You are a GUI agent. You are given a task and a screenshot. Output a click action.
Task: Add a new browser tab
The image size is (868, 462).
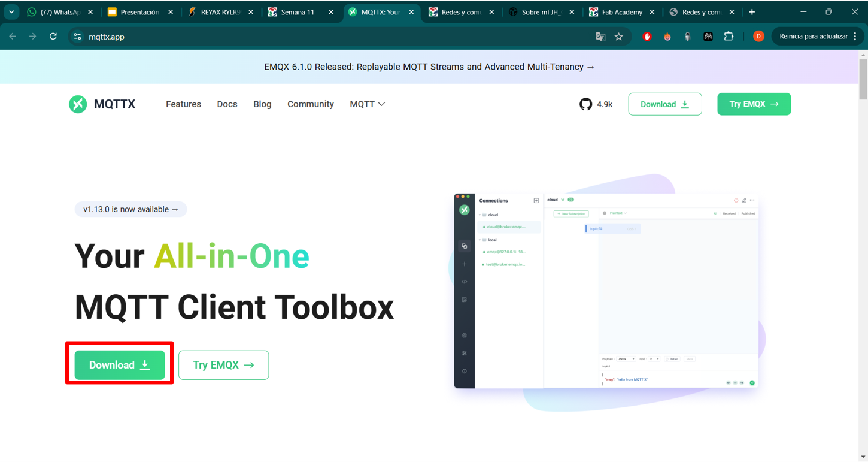click(x=752, y=12)
